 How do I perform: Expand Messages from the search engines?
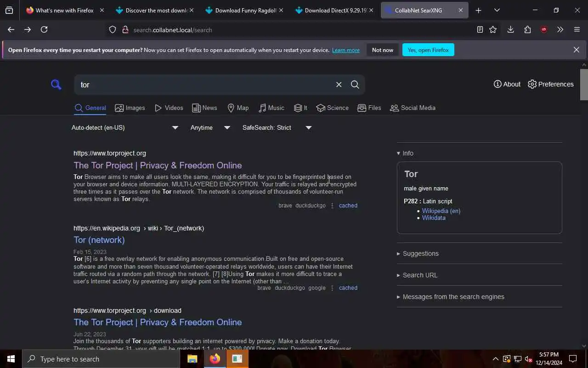coord(451,297)
